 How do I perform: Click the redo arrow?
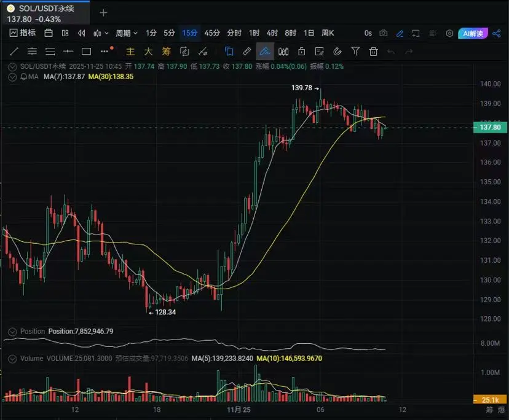point(409,52)
